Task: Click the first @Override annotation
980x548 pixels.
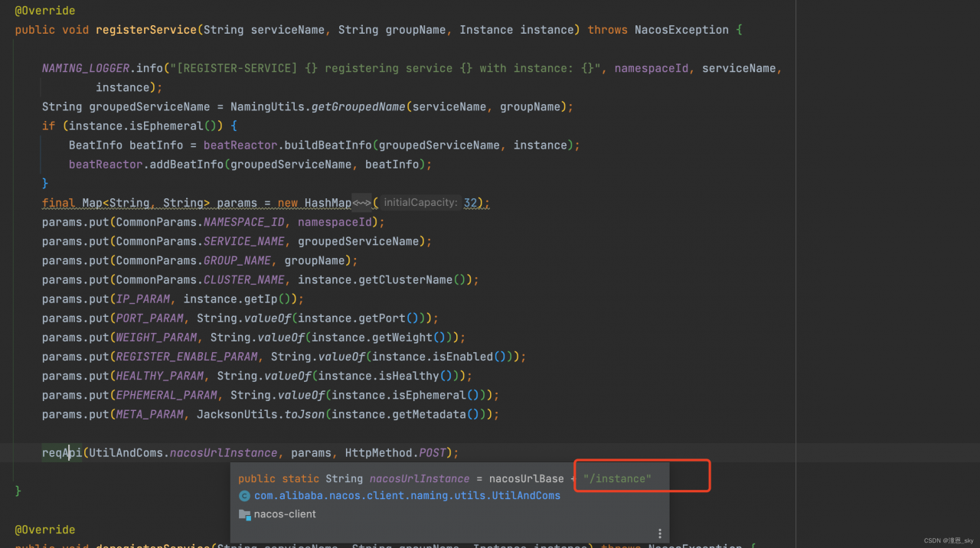Action: [x=45, y=11]
